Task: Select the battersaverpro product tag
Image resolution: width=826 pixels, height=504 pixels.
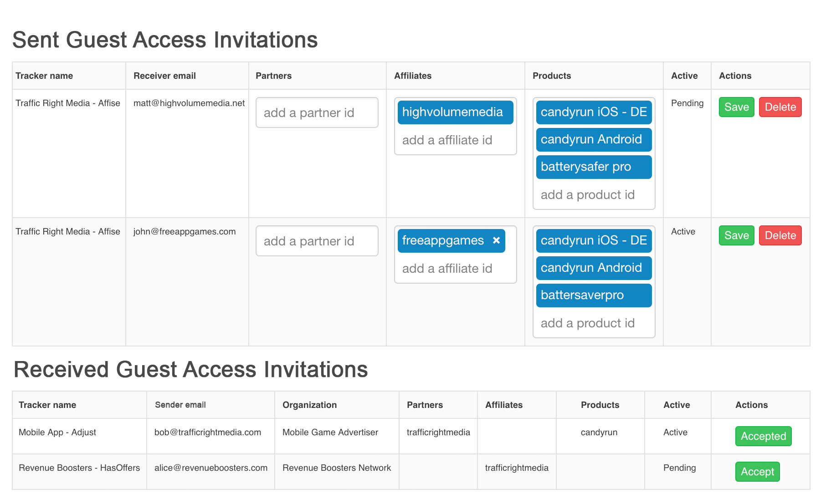Action: tap(594, 295)
